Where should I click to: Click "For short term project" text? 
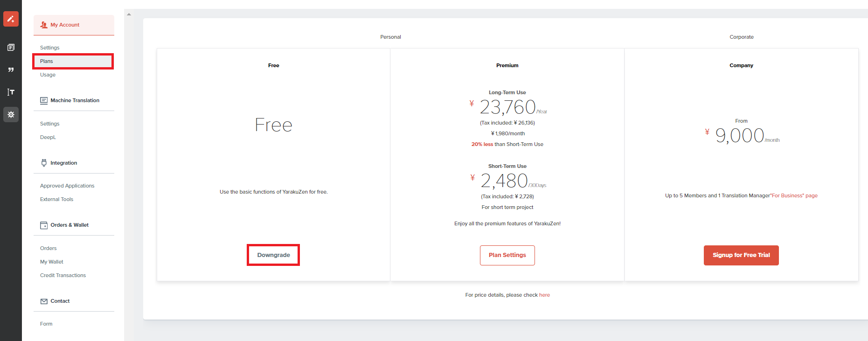[507, 207]
